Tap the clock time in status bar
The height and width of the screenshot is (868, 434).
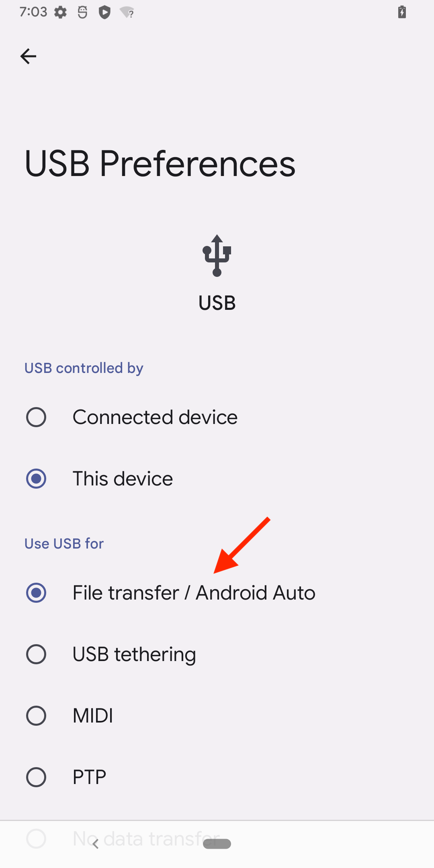click(x=33, y=12)
